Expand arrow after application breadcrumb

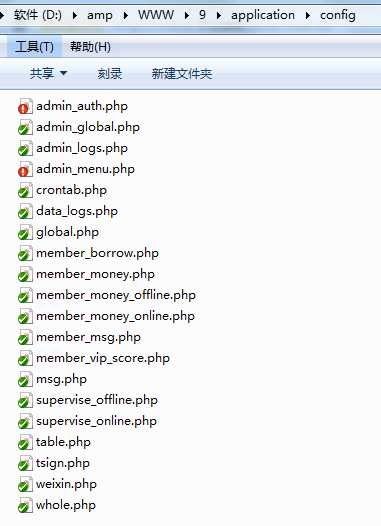pyautogui.click(x=308, y=15)
